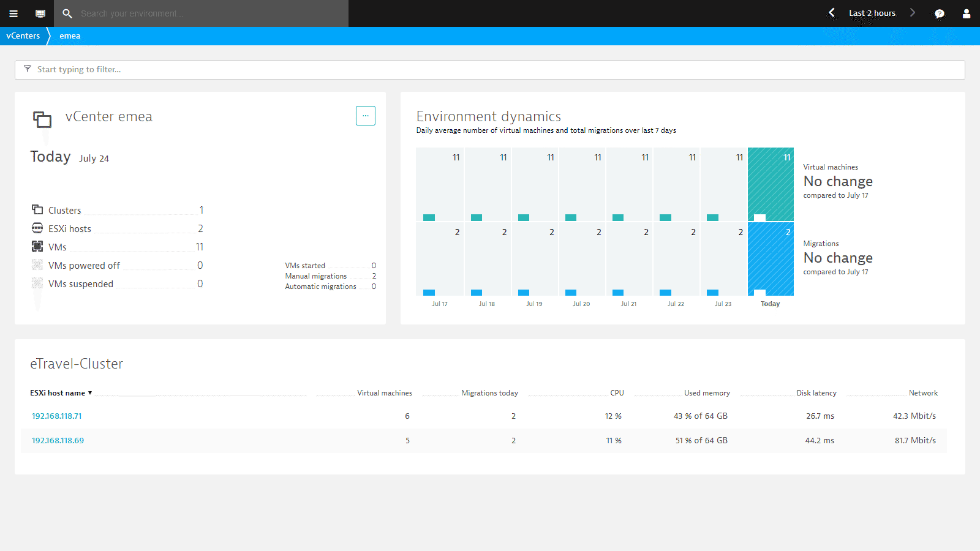Click the VMs icon next to the count

point(37,246)
